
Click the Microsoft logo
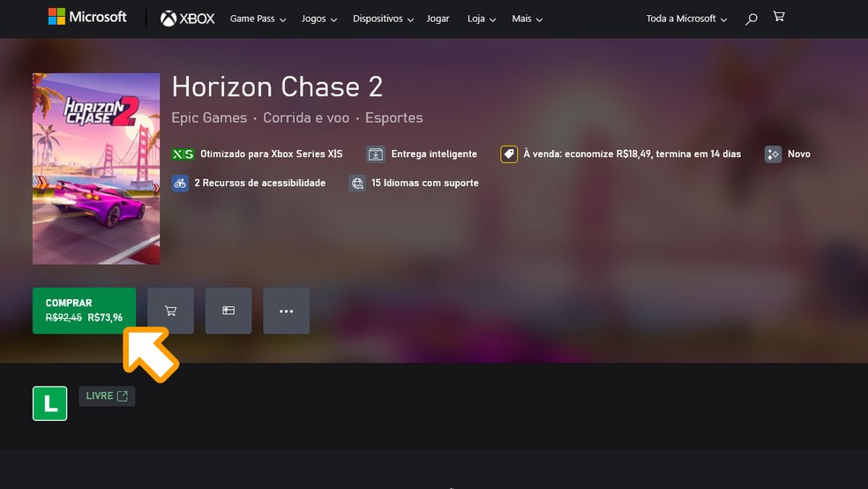pos(87,17)
